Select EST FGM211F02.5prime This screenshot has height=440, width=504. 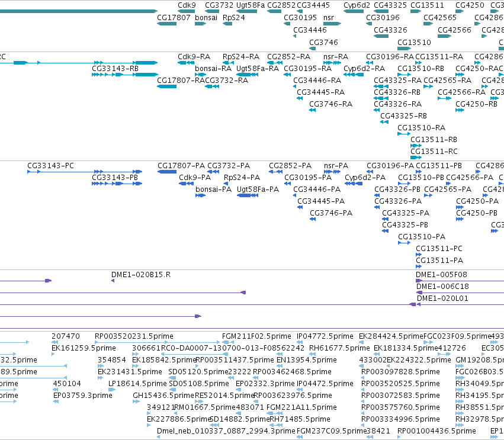[256, 336]
